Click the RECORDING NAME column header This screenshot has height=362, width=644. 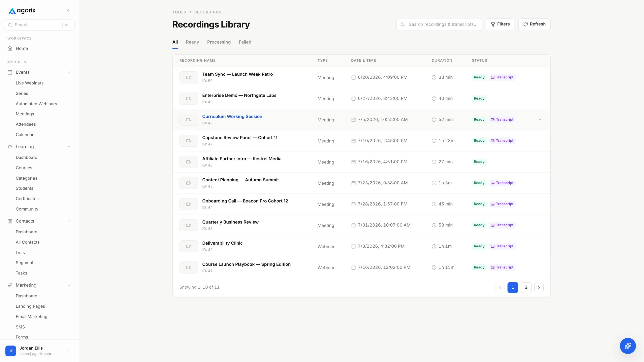tap(197, 61)
